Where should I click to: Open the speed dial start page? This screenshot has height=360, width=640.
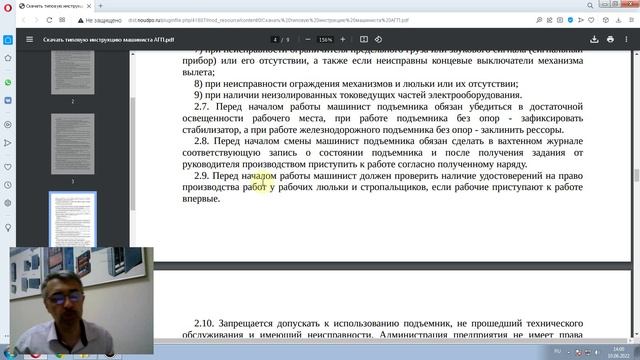point(62,20)
